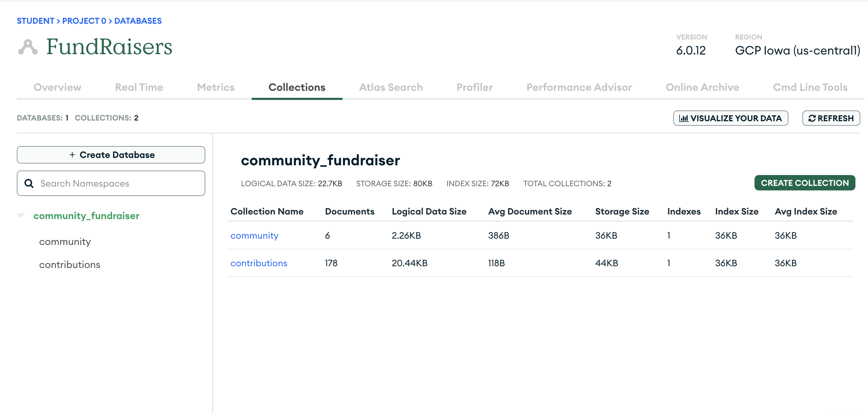Click the DATABASES breadcrumb link
This screenshot has height=413, width=868.
click(x=138, y=21)
